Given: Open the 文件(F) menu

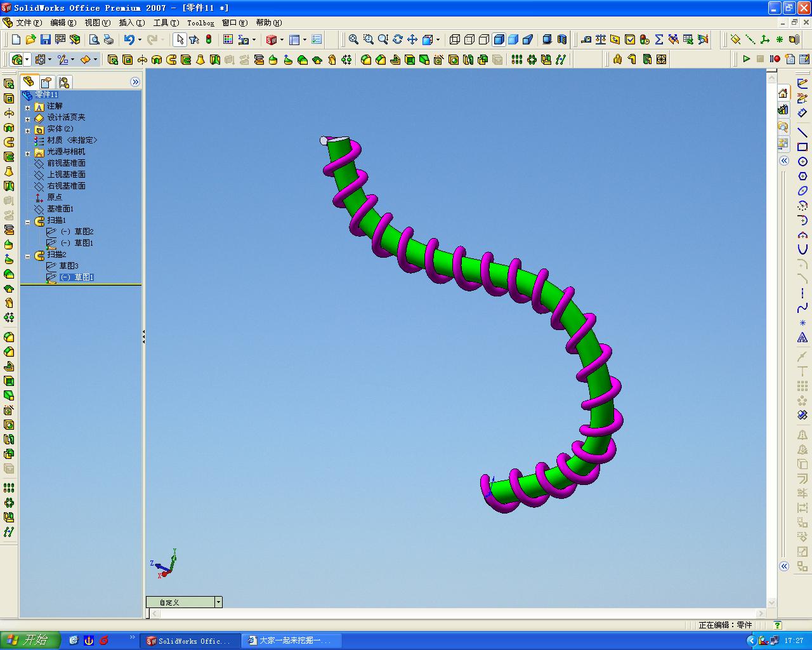Looking at the screenshot, I should click(x=29, y=23).
